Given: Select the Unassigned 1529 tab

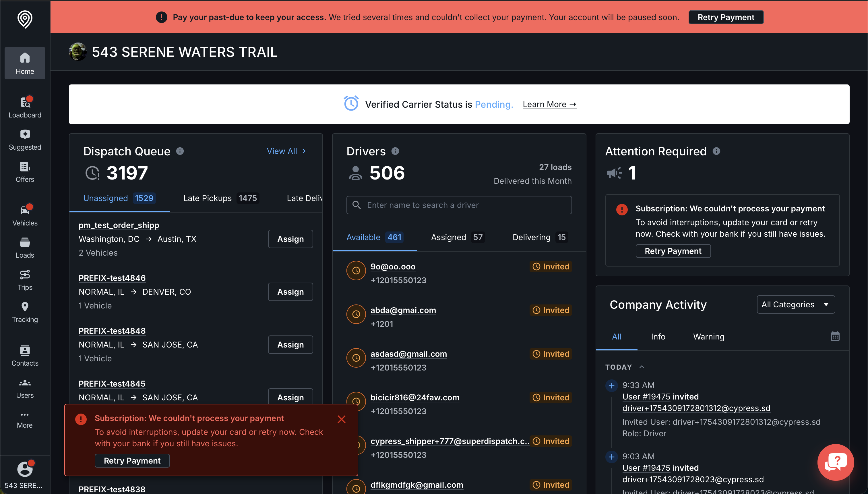Looking at the screenshot, I should tap(119, 198).
